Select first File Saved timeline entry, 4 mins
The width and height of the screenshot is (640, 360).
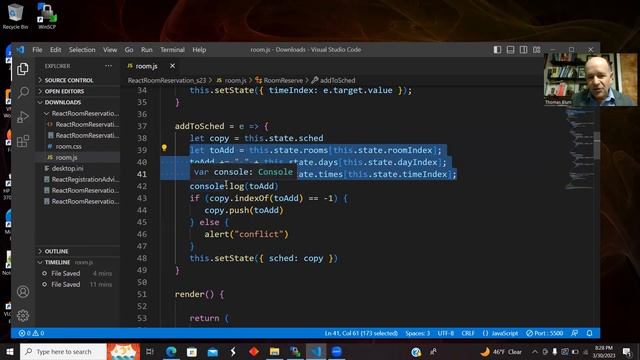coord(78,273)
